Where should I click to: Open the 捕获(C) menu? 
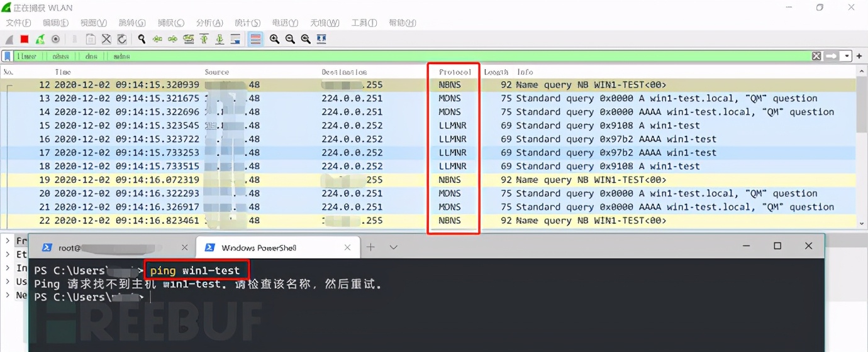tap(171, 23)
